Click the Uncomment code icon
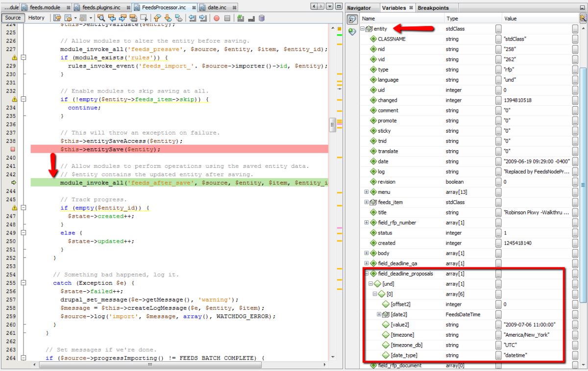The width and height of the screenshot is (588, 371). 251,18
